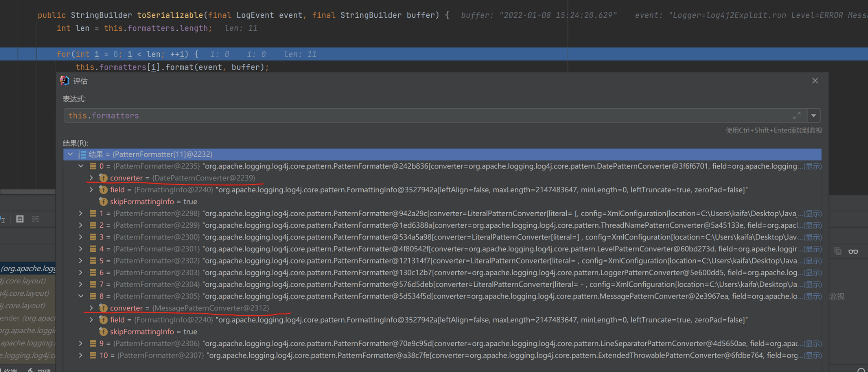Click the array element icon for index 5
The width and height of the screenshot is (868, 372).
point(93,261)
